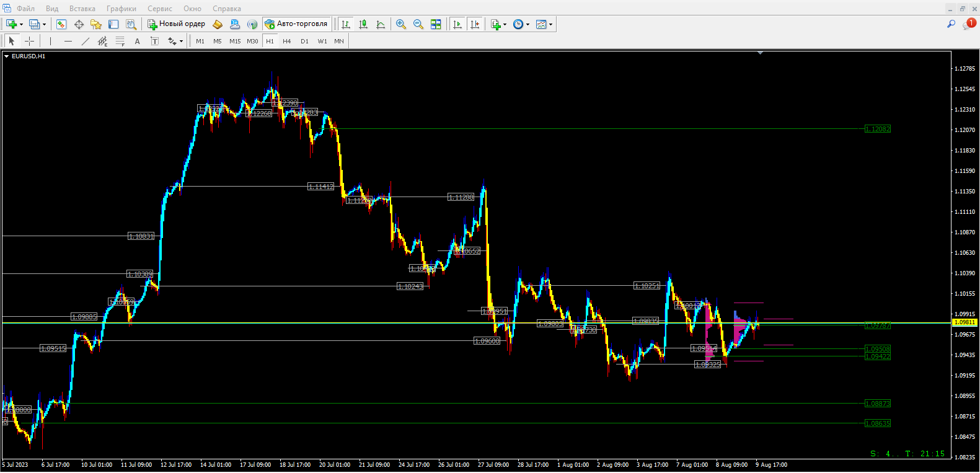
Task: Draw a vertical line tool
Action: (x=50, y=41)
